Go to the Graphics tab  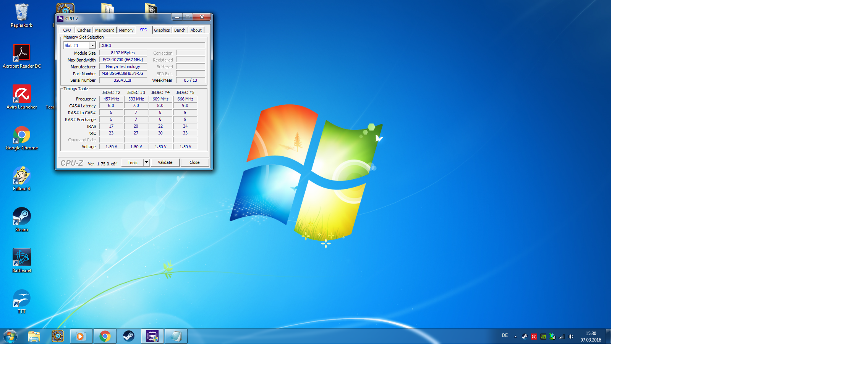(x=162, y=30)
